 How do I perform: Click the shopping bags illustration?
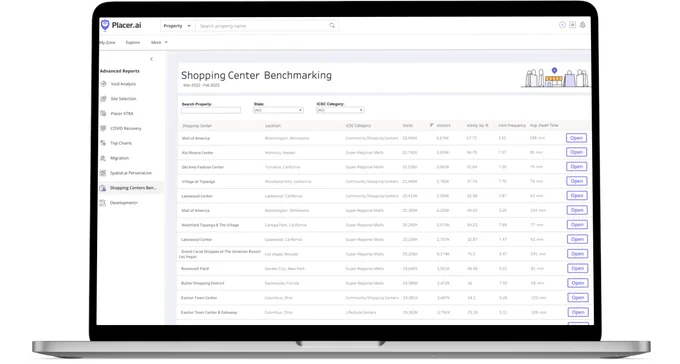click(555, 78)
